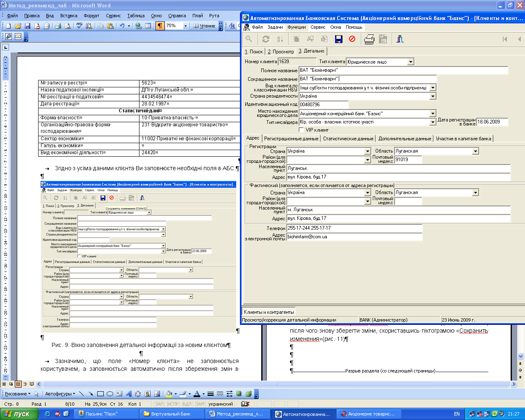The width and height of the screenshot is (525, 420).
Task: Open the Рисование menu in drawing toolbar
Action: 18,394
